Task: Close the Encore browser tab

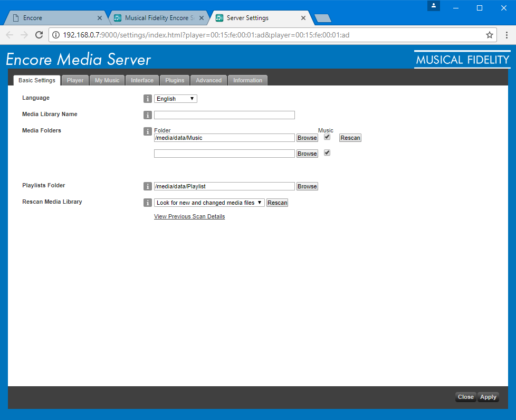Action: [x=99, y=18]
